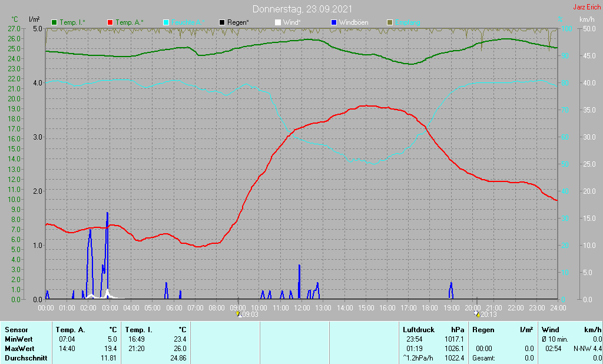603x364 pixels.
Task: Click the sunrise icon at 09:03
Action: 238,314
